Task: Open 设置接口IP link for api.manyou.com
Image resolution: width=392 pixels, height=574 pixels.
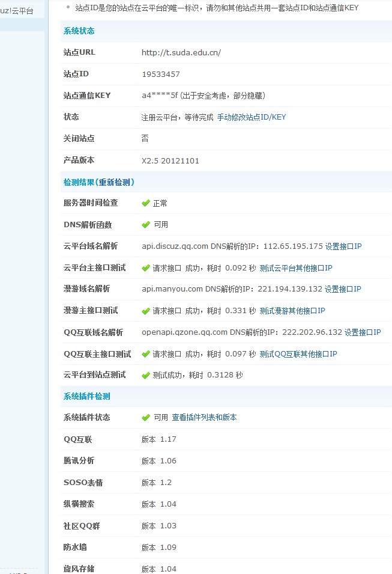Action: pos(343,289)
